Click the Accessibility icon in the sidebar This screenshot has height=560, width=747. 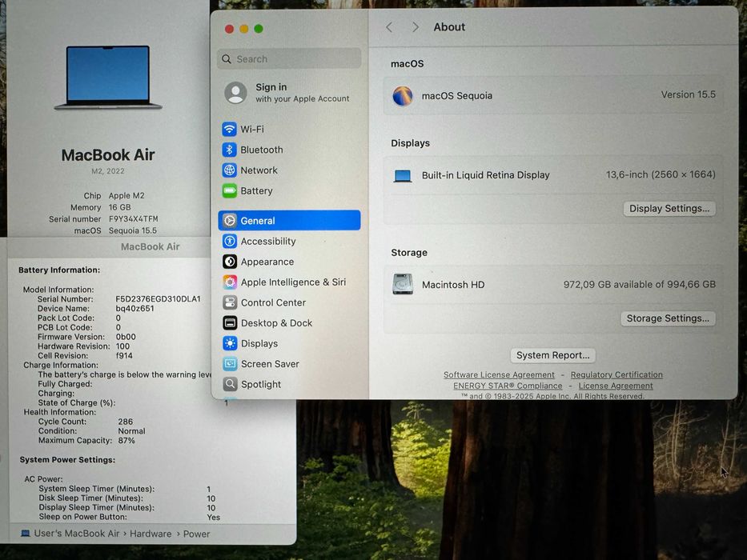pos(230,241)
